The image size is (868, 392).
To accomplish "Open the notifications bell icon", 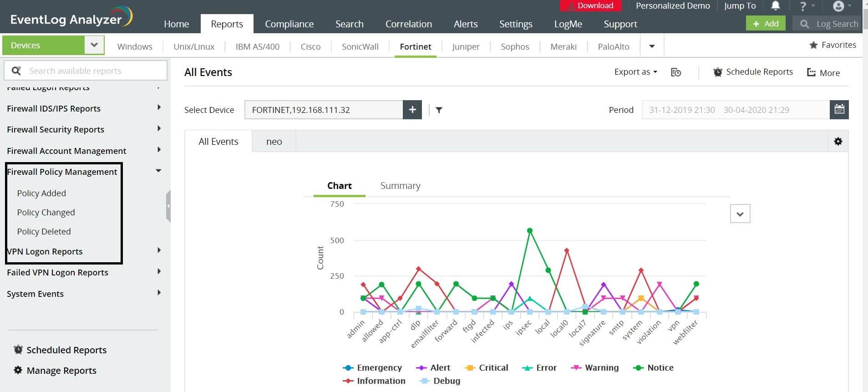I will coord(776,6).
